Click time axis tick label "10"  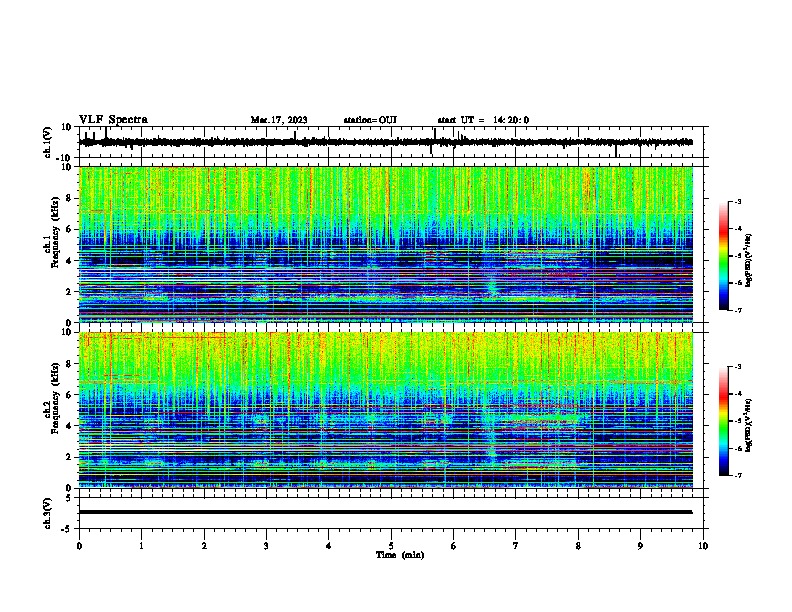(703, 546)
